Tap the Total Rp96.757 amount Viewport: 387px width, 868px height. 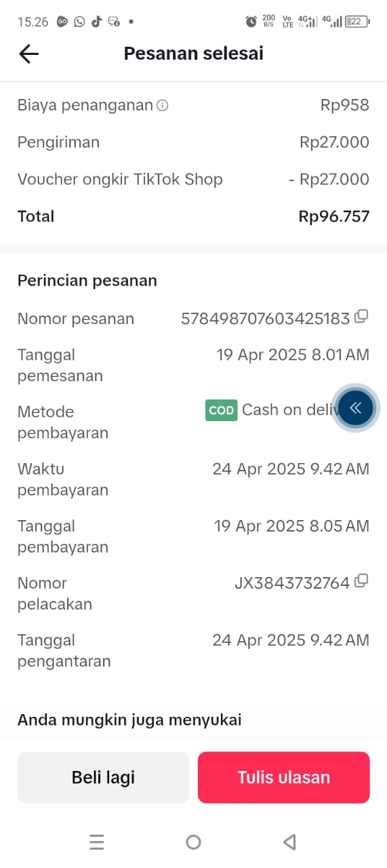[x=334, y=216]
